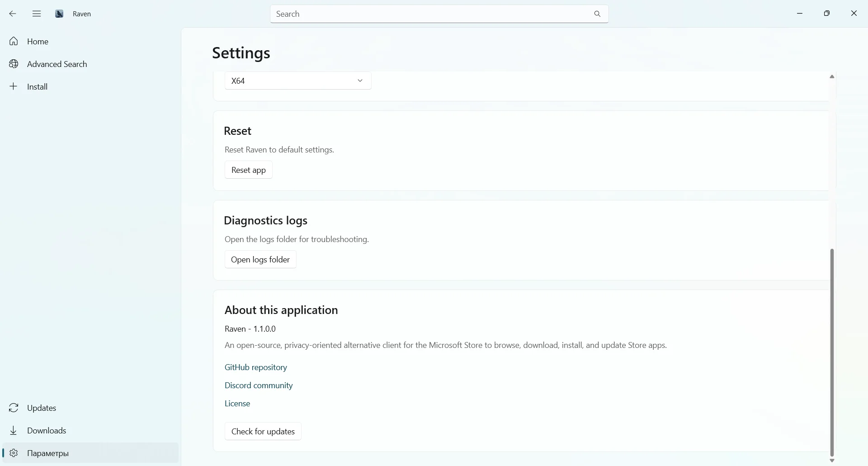Go back using the back arrow
This screenshot has width=868, height=466.
[13, 14]
